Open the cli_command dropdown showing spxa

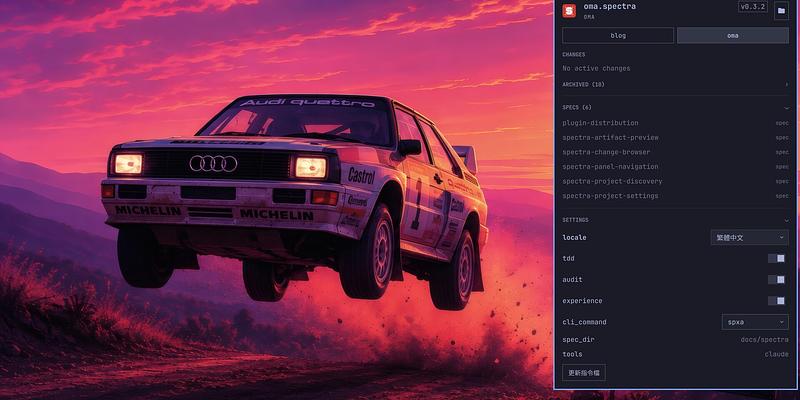[x=755, y=322]
